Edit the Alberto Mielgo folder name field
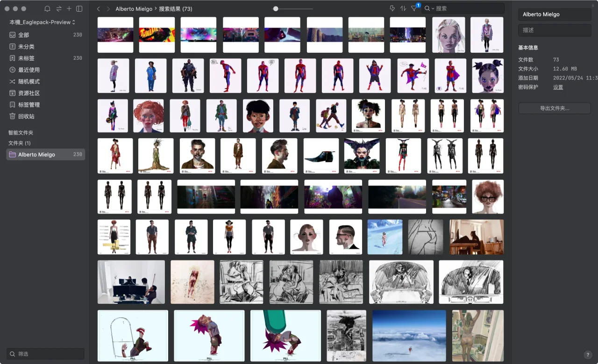Image resolution: width=598 pixels, height=364 pixels. point(555,14)
